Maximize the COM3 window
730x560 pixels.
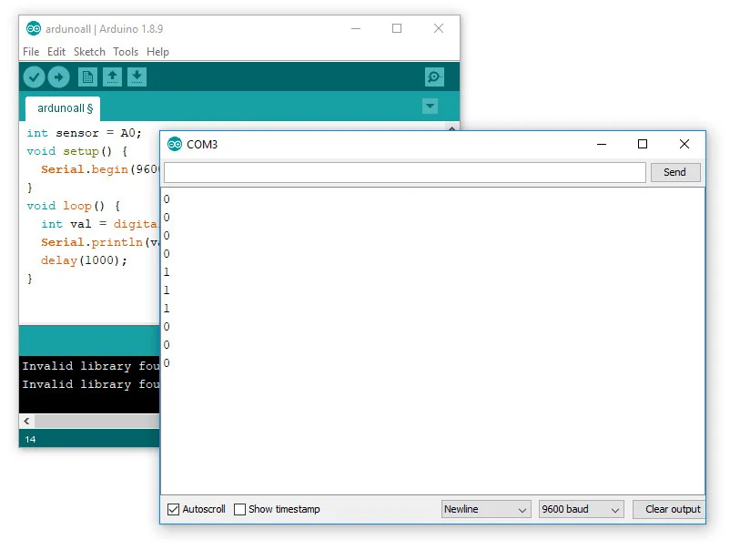[x=643, y=144]
